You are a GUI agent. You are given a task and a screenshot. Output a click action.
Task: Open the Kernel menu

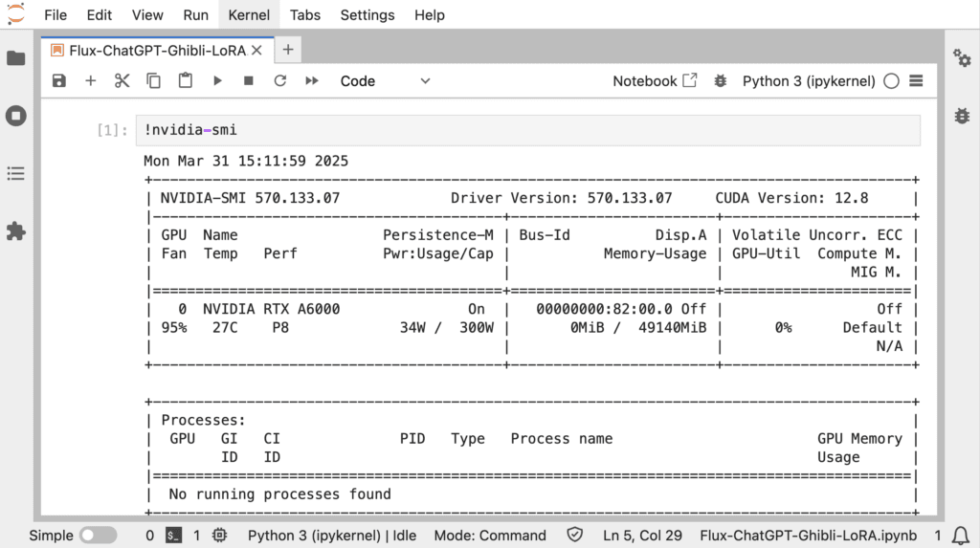coord(249,15)
